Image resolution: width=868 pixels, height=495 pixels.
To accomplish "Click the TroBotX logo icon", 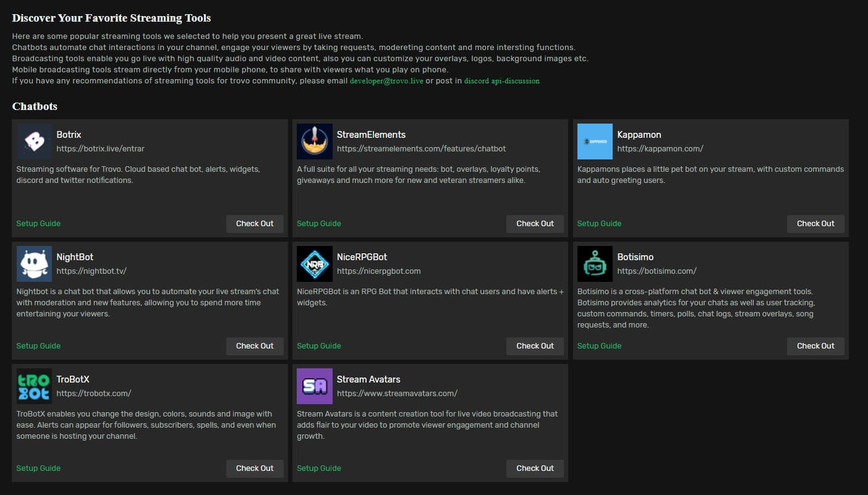I will coord(33,386).
